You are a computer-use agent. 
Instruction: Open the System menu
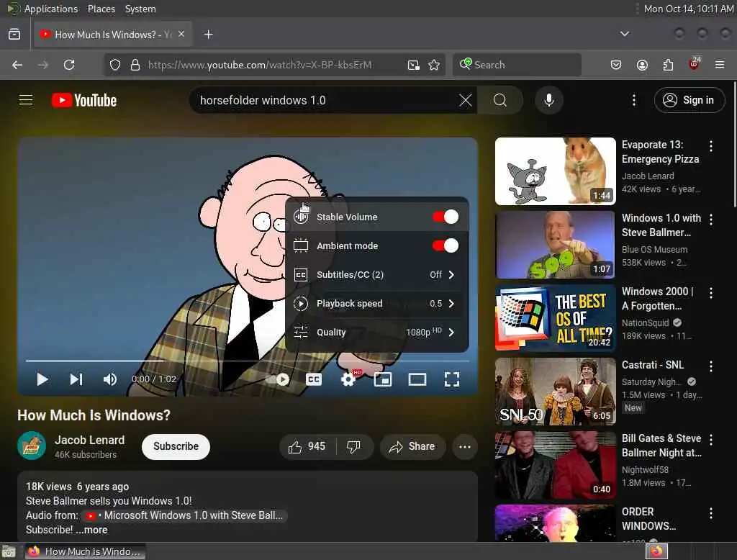[x=140, y=9]
